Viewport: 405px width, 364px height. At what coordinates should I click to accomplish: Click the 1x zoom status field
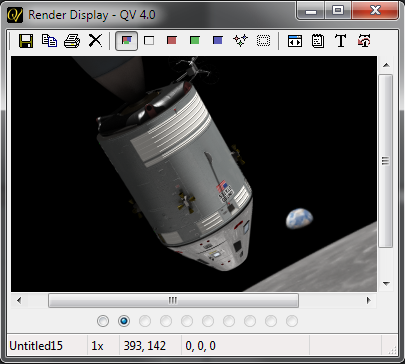[x=97, y=346]
